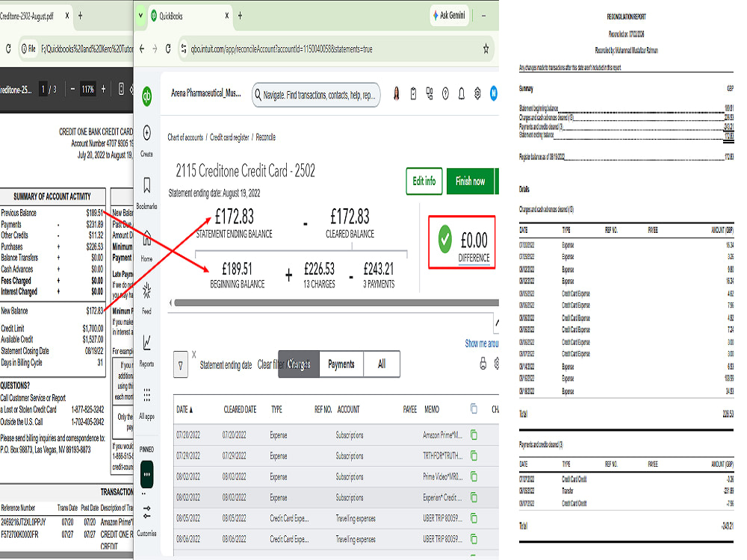Click the copy icon in TRTHFOR*TRUTH row

pos(474,455)
